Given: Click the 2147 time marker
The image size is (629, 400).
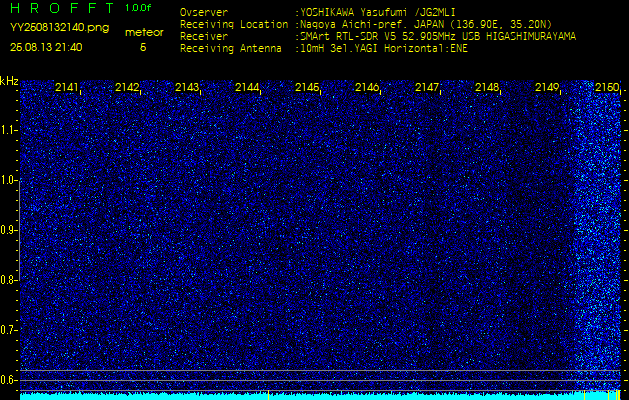Looking at the screenshot, I should (x=427, y=87).
